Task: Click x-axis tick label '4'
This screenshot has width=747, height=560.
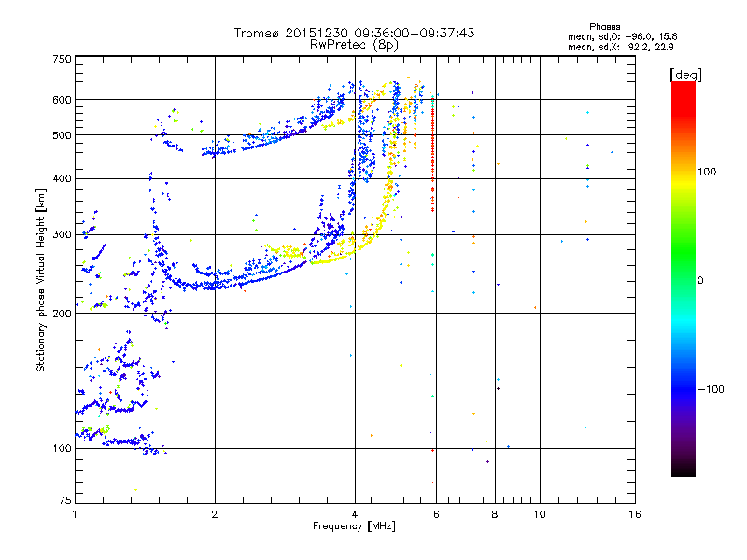Action: [355, 514]
